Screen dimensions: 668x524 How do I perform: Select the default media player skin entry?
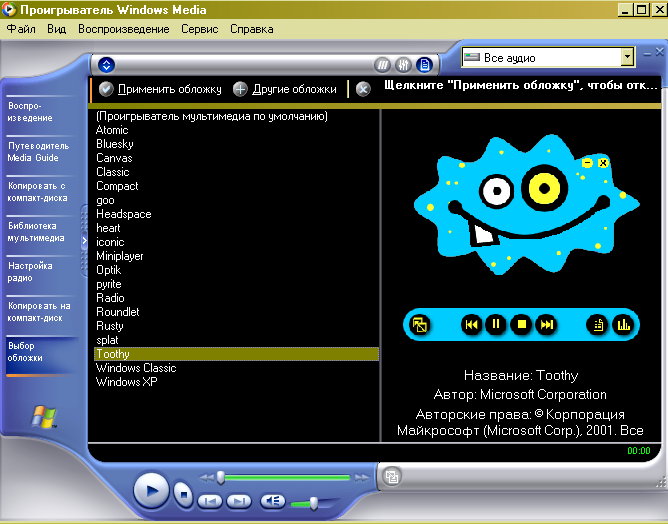[x=236, y=116]
